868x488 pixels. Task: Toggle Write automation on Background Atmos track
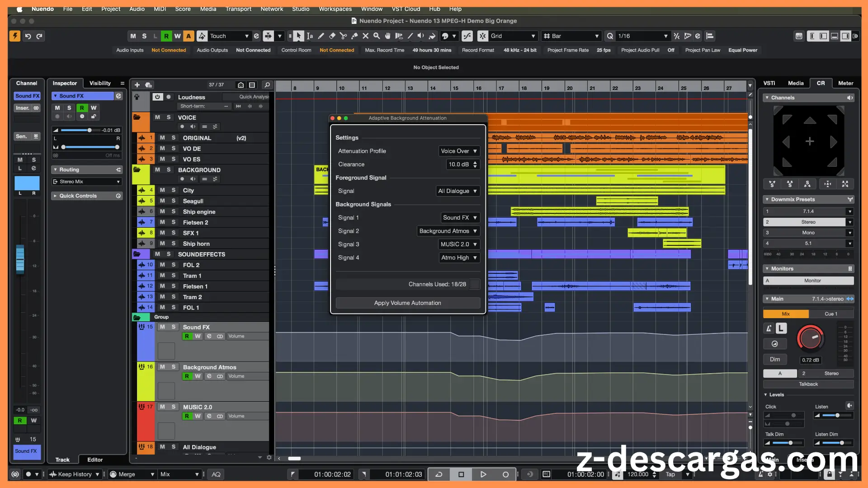198,376
